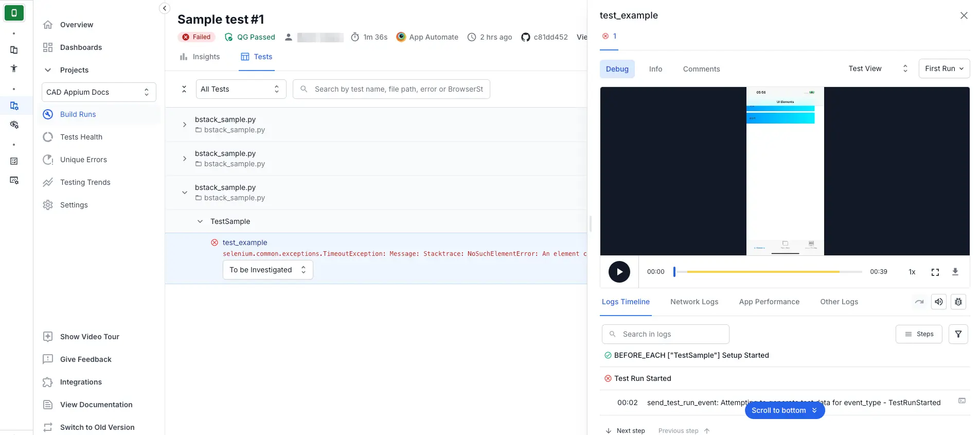Expand the first bstack_sample.py row
The width and height of the screenshot is (980, 435).
185,125
